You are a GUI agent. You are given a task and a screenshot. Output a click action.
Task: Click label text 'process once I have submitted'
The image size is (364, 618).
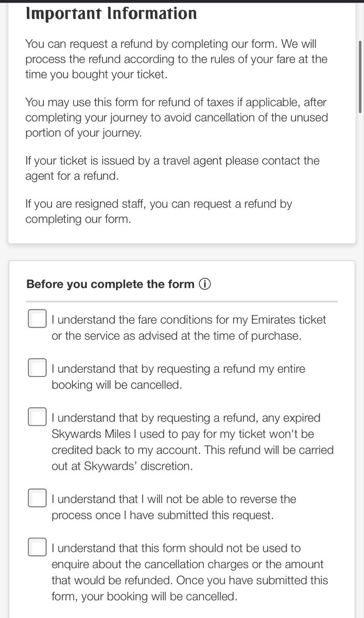point(162,515)
